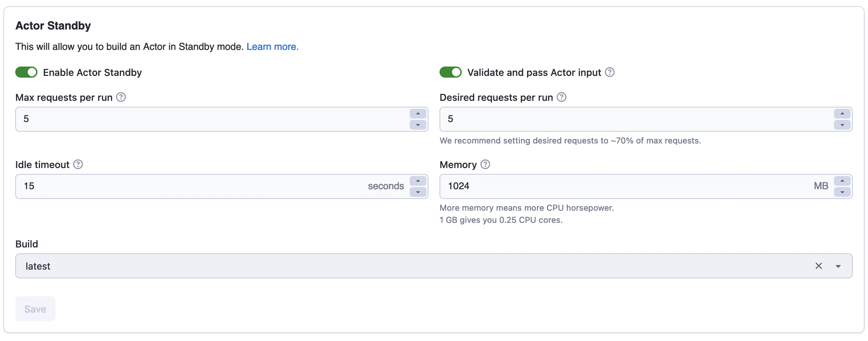Click the Memory help question icon
The height and width of the screenshot is (341, 868).
click(485, 165)
